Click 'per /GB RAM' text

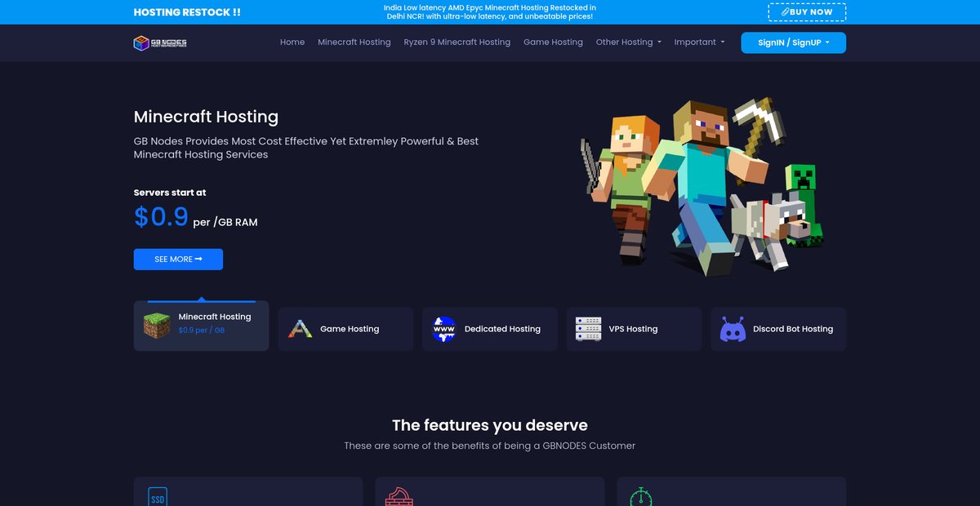coord(225,222)
